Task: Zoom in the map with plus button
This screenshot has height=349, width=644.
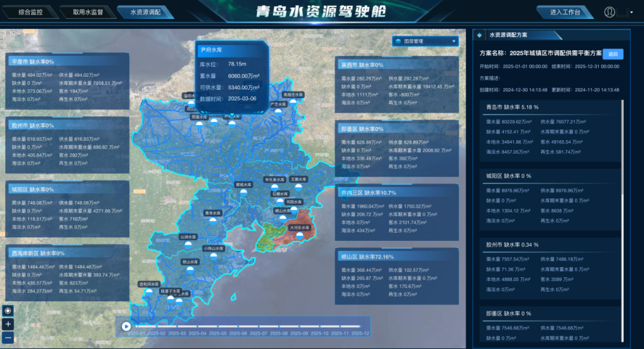Action: (x=8, y=324)
